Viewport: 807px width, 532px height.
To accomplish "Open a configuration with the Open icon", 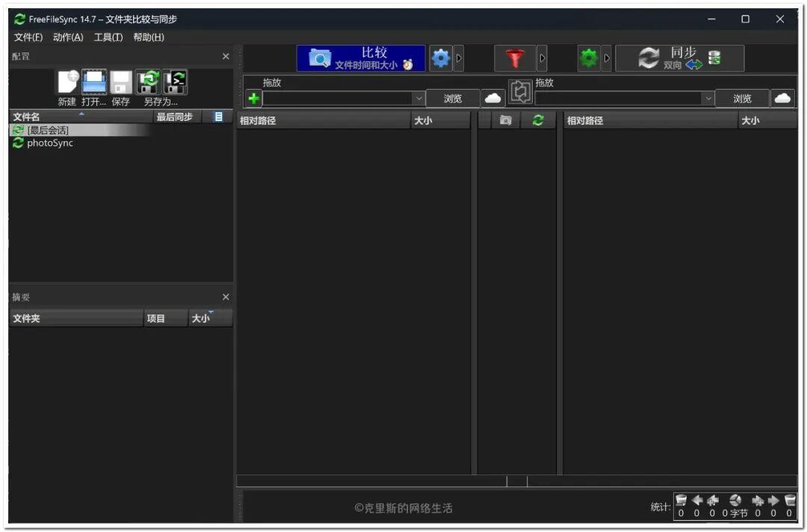I will [x=94, y=82].
